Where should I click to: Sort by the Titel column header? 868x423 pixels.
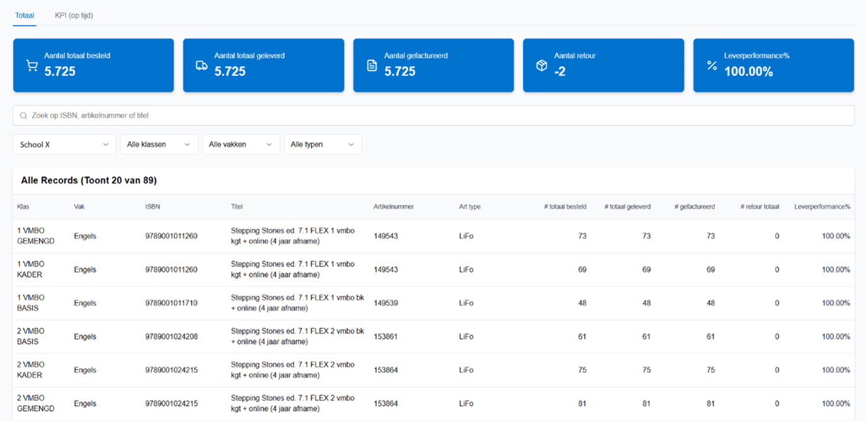click(x=237, y=206)
